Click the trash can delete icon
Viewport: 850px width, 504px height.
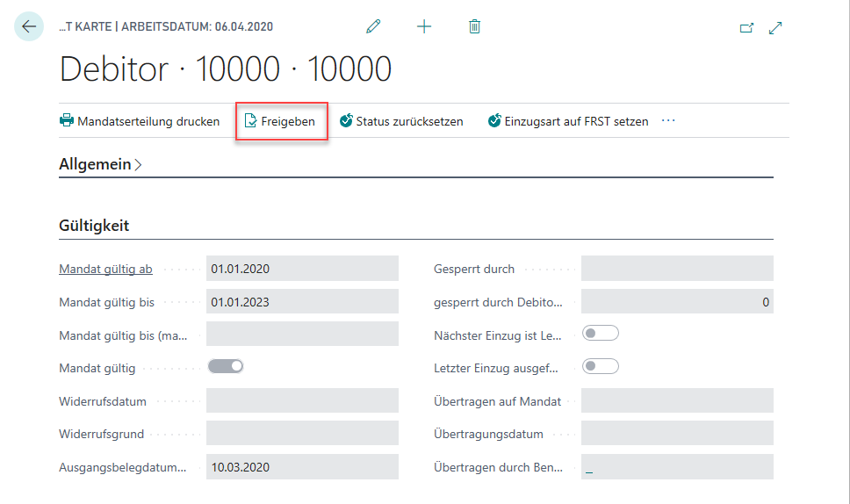point(474,27)
